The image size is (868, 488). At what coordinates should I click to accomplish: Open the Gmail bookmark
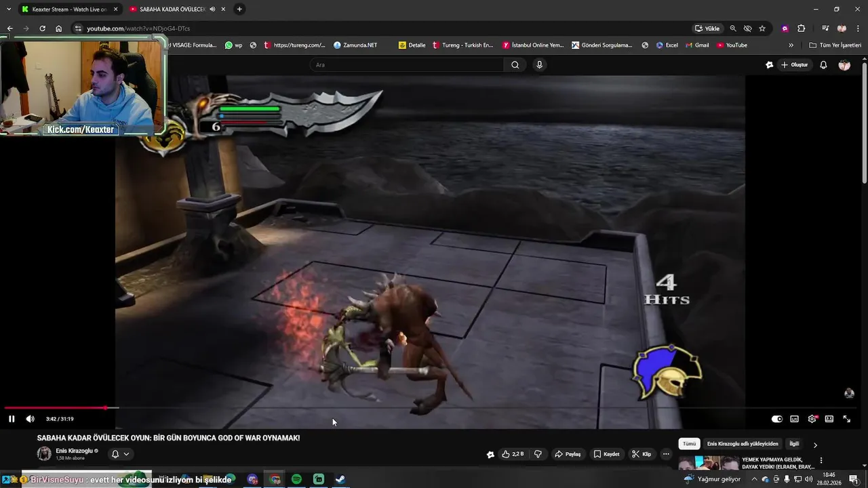point(697,45)
